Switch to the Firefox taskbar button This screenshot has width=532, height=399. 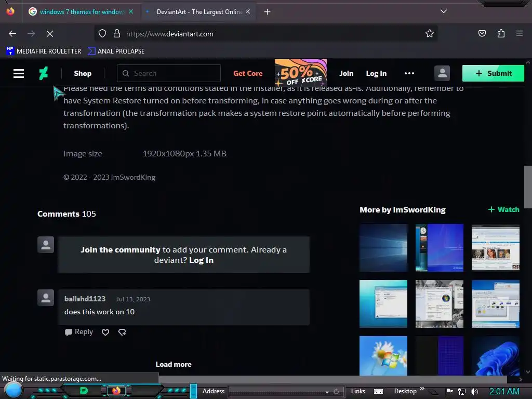point(116,391)
